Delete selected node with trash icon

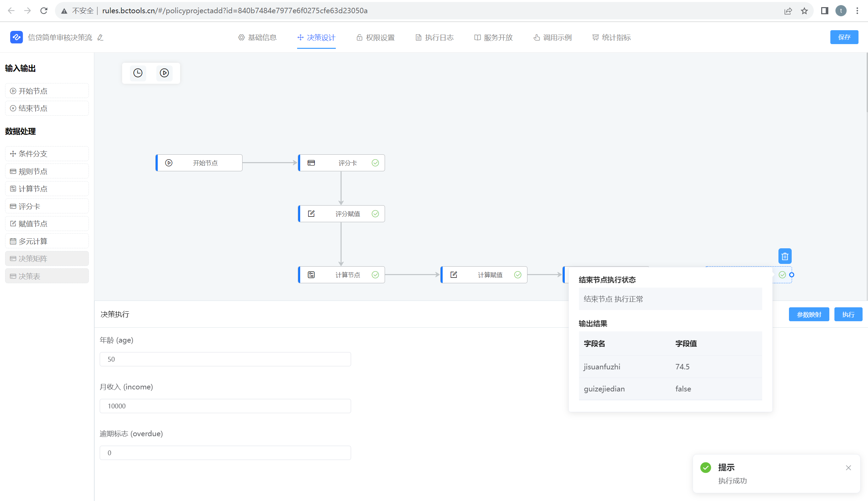pyautogui.click(x=785, y=256)
